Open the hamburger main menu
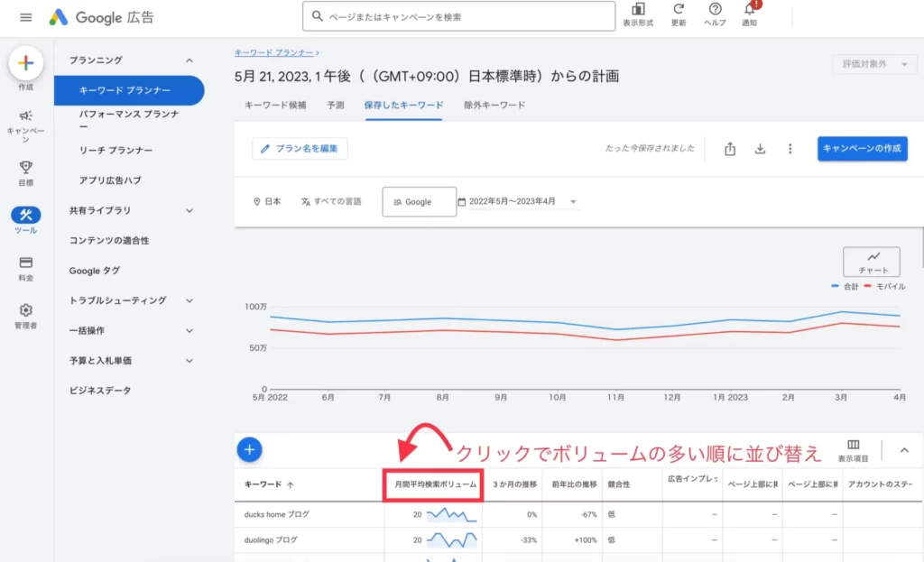This screenshot has width=924, height=562. 26,18
